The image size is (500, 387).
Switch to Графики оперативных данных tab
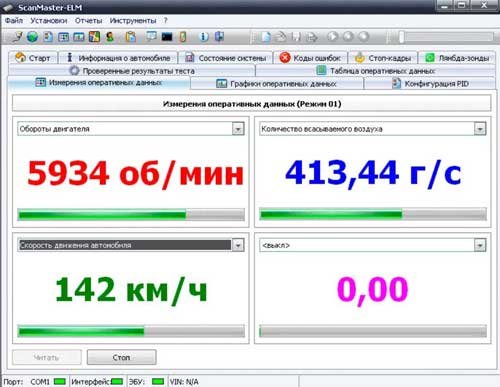point(277,84)
